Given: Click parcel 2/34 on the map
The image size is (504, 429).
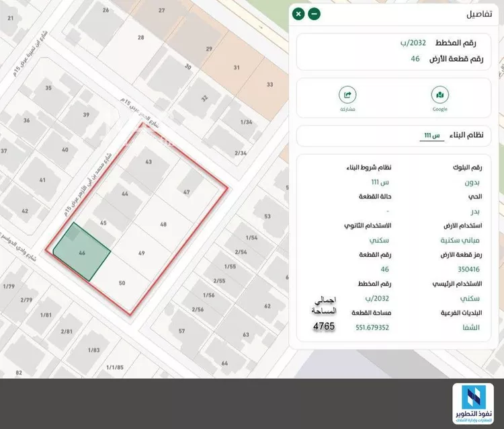Looking at the screenshot, I should pos(241,153).
